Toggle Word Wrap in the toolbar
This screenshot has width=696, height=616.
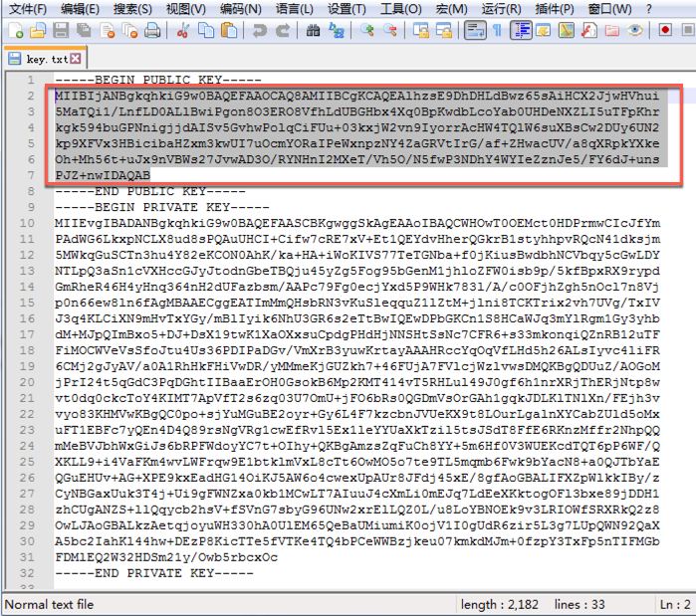475,30
